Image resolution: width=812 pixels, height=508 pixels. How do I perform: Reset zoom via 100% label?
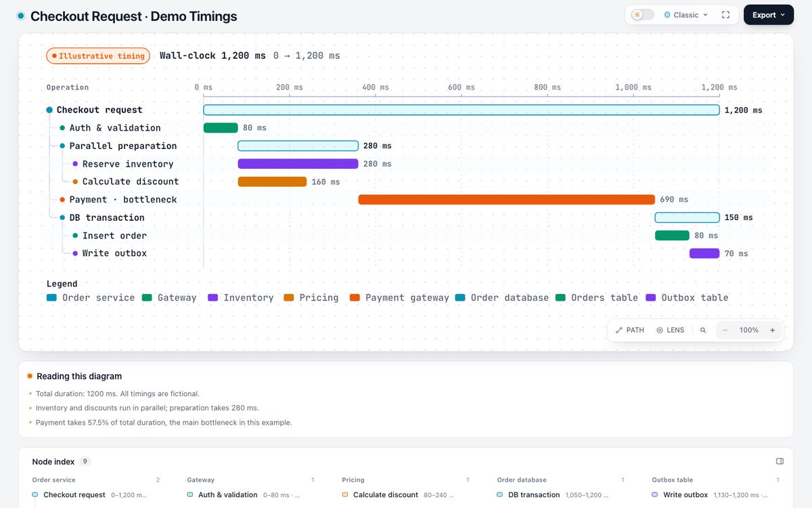coord(749,331)
